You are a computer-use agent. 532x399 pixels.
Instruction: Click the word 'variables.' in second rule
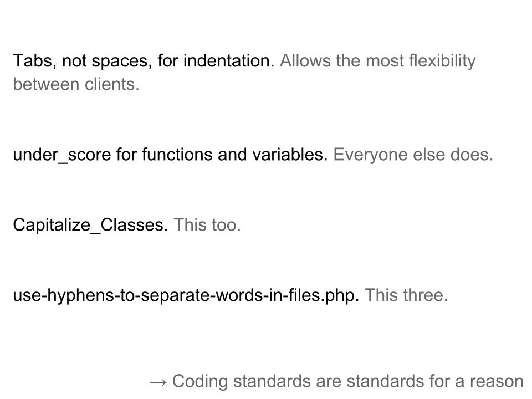tap(290, 155)
